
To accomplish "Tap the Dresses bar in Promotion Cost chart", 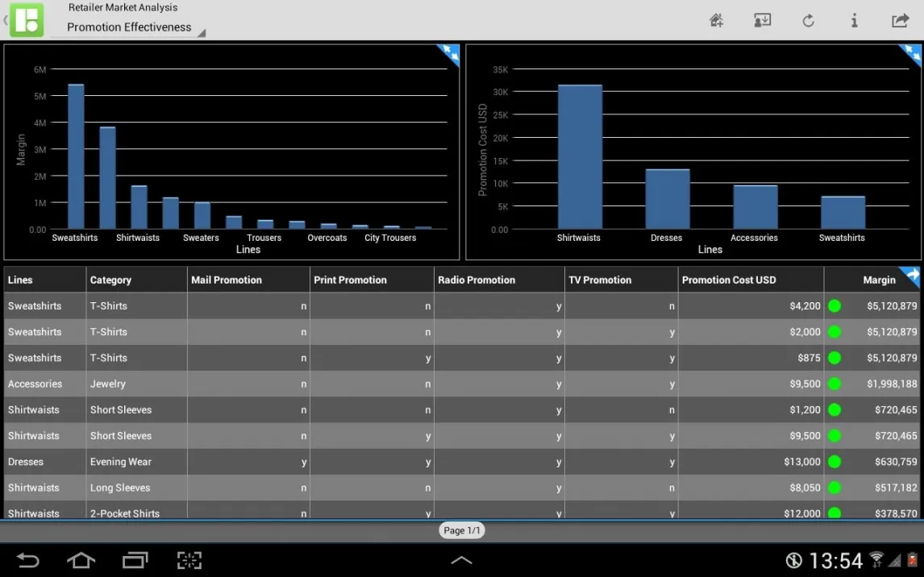I will (x=667, y=199).
